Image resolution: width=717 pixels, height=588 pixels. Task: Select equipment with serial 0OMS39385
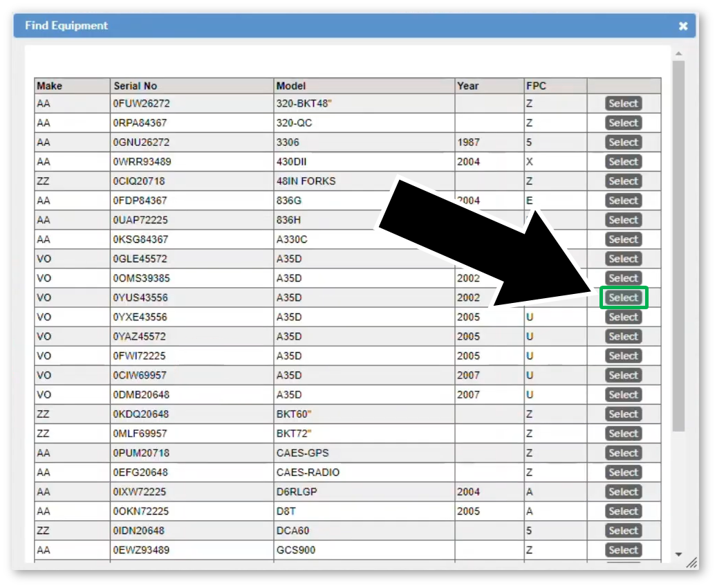(623, 278)
